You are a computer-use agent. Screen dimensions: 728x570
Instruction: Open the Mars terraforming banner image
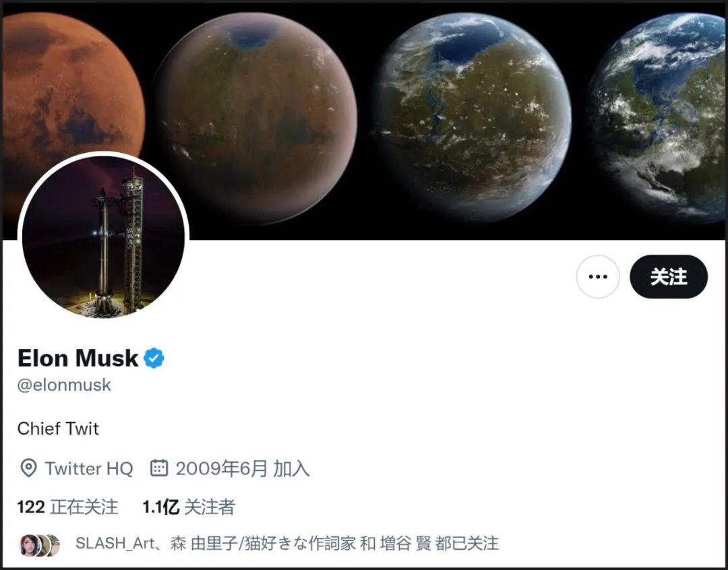pyautogui.click(x=364, y=121)
